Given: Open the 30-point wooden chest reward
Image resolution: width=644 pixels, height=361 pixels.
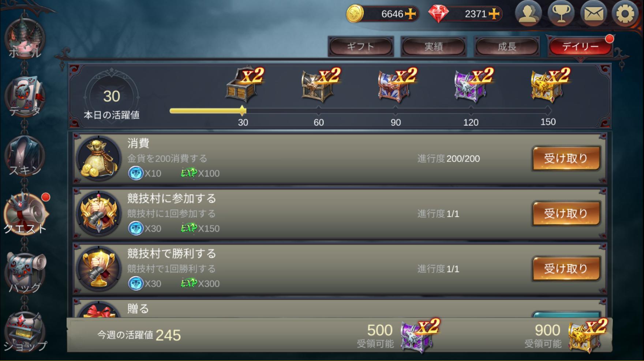Looking at the screenshot, I should [243, 85].
